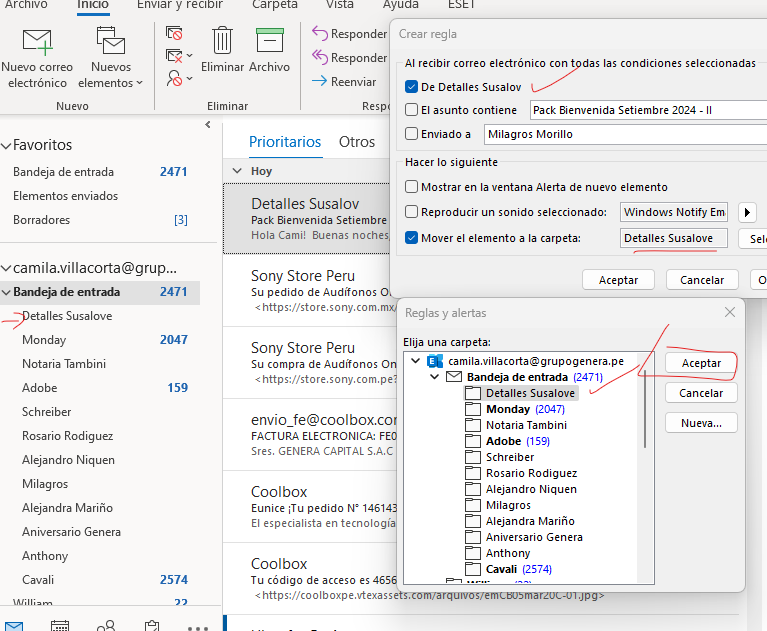Click the junk mail person icon

coord(174,78)
